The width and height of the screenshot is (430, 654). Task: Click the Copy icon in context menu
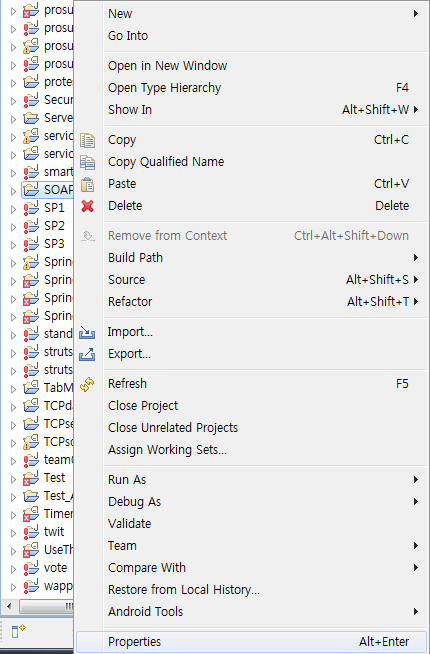pyautogui.click(x=88, y=140)
